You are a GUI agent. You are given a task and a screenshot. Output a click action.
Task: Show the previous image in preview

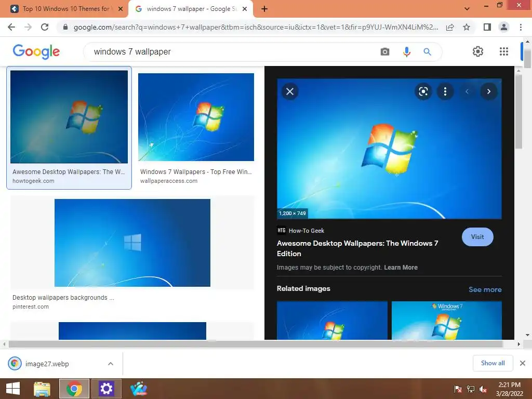click(x=467, y=91)
